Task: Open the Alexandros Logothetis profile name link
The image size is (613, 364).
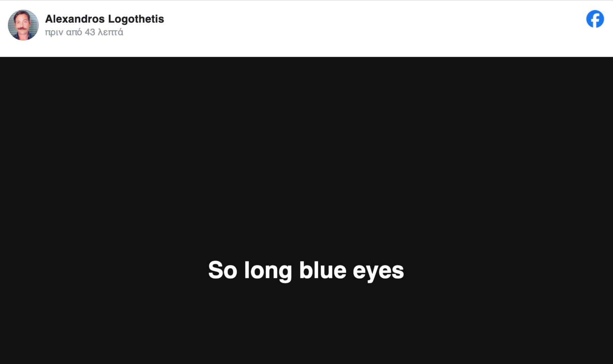Action: (104, 19)
